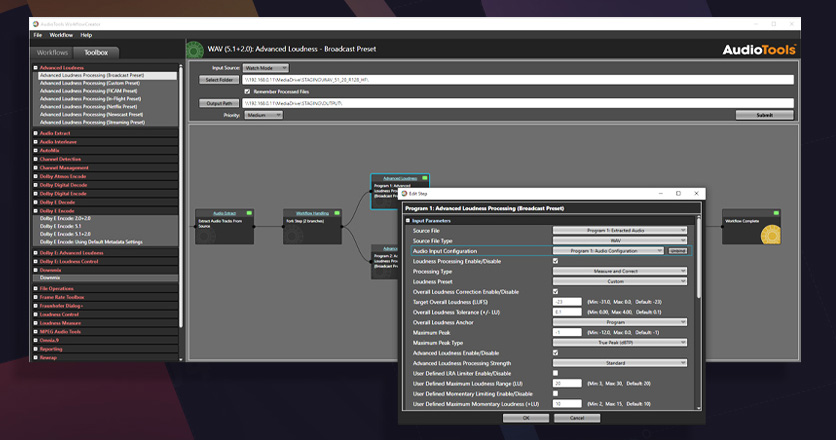
Task: Switch to the Toolbox tab
Action: [x=96, y=53]
